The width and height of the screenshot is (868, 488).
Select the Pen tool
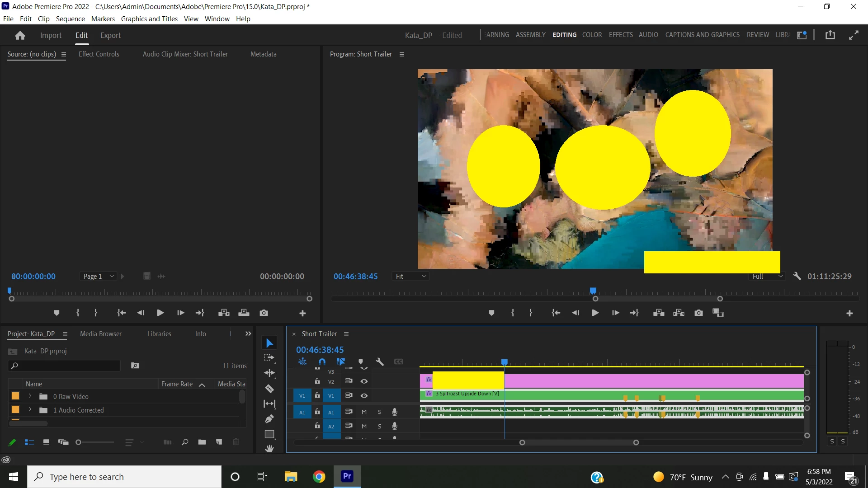coord(269,419)
